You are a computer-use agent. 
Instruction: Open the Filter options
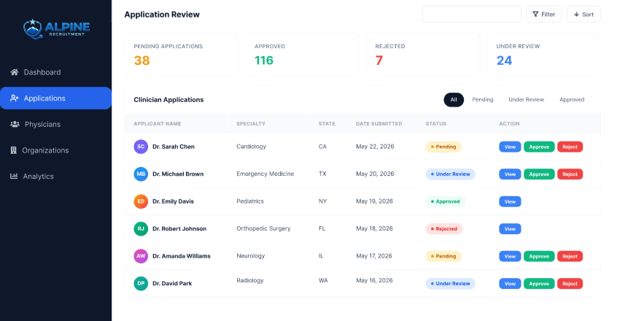(x=544, y=15)
